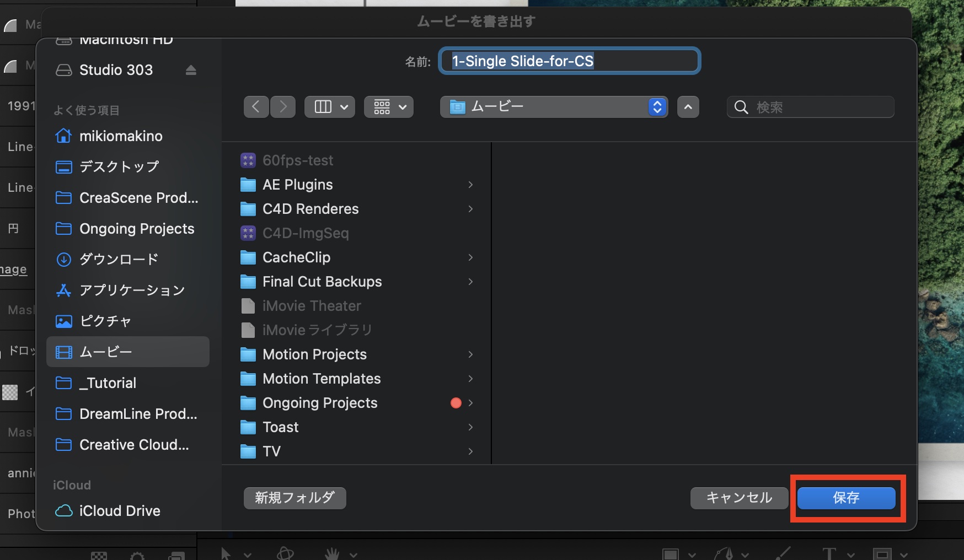Viewport: 964px width, 560px height.
Task: Open アプリケーション from the sidebar
Action: coord(132,290)
